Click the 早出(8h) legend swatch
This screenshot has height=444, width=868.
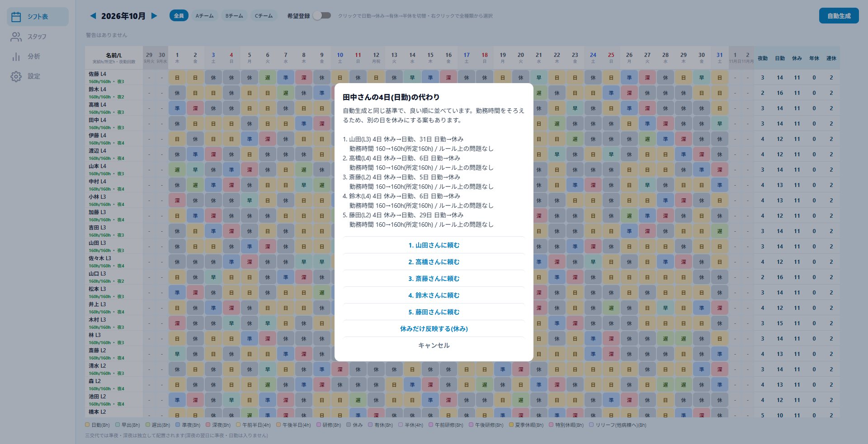118,425
